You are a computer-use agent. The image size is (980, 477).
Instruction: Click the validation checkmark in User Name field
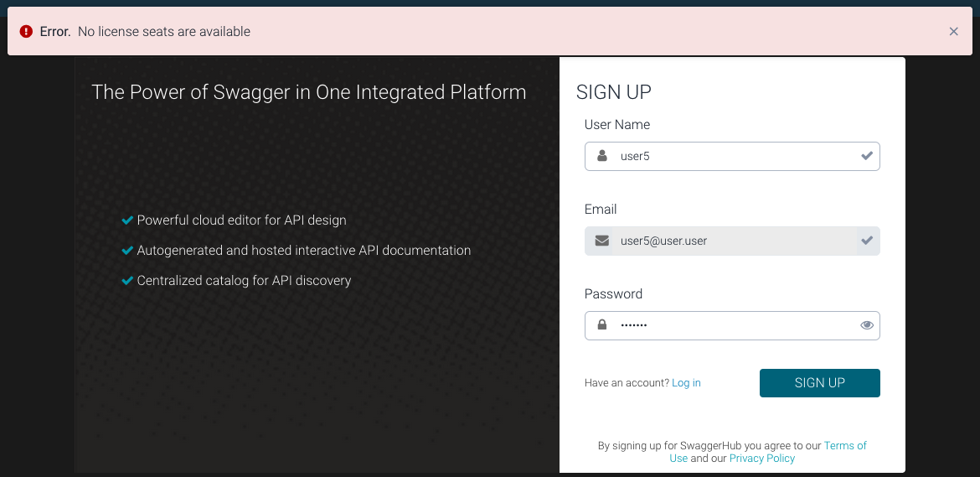coord(867,156)
